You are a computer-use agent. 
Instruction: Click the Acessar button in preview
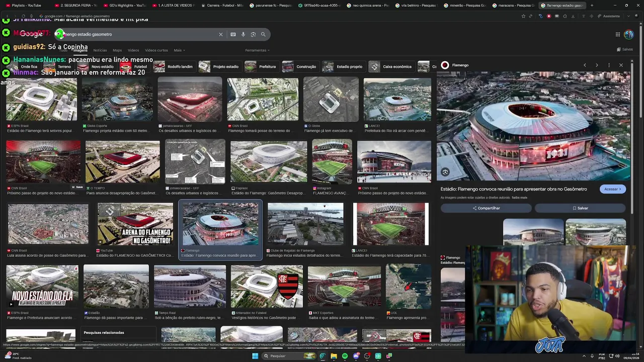(x=613, y=189)
